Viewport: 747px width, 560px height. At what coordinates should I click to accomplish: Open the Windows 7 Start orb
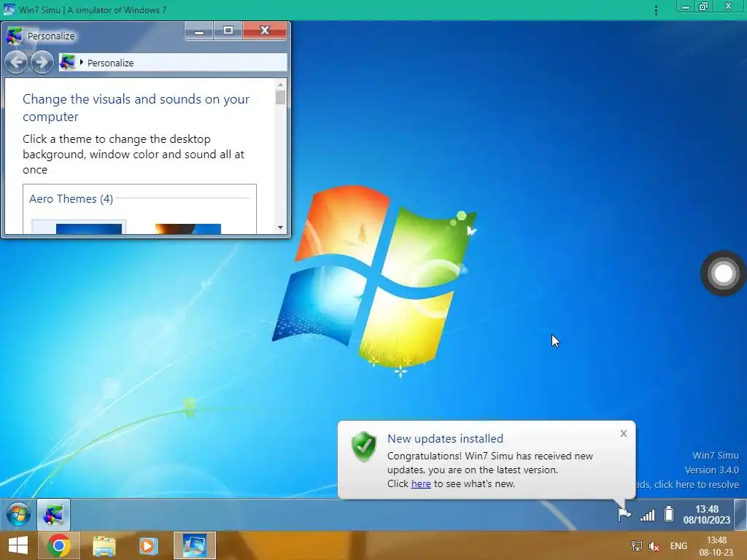pos(18,514)
